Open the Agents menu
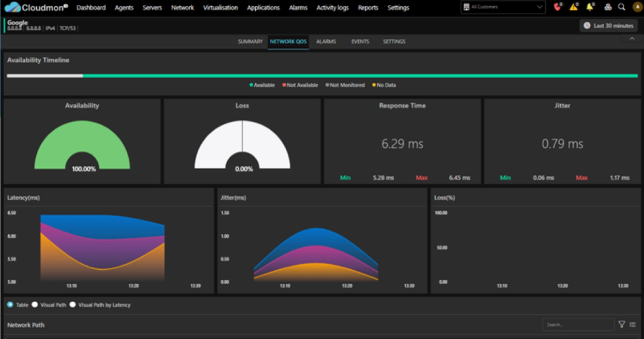The height and width of the screenshot is (339, 644). [x=124, y=7]
